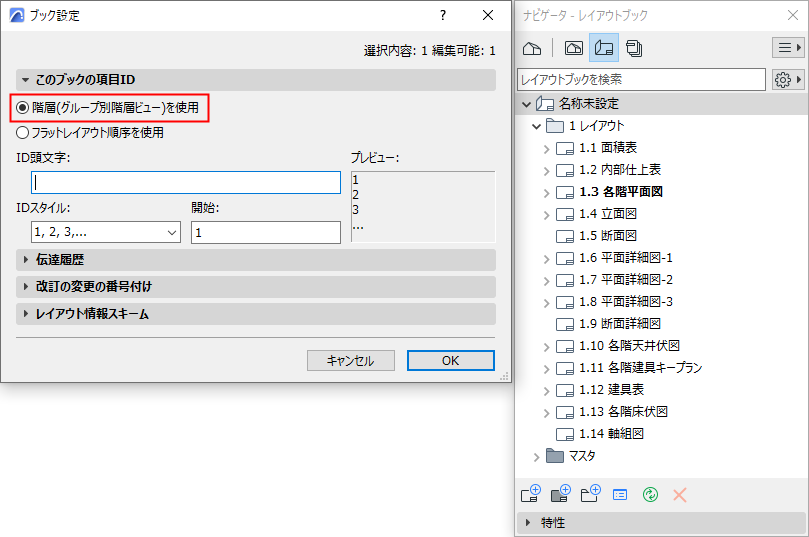Image resolution: width=809 pixels, height=537 pixels.
Task: Select 1.3 各階平面図 layout
Action: [621, 192]
